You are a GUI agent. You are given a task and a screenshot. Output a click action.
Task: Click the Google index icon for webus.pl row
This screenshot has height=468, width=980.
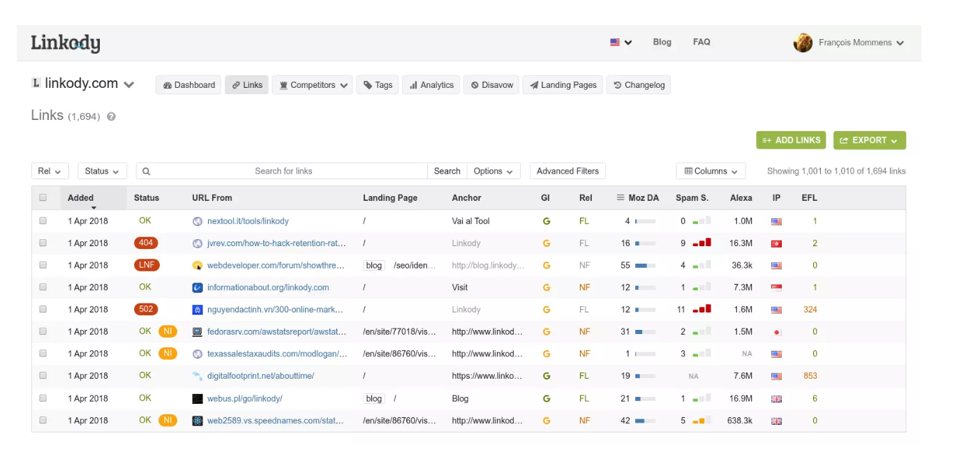click(547, 398)
